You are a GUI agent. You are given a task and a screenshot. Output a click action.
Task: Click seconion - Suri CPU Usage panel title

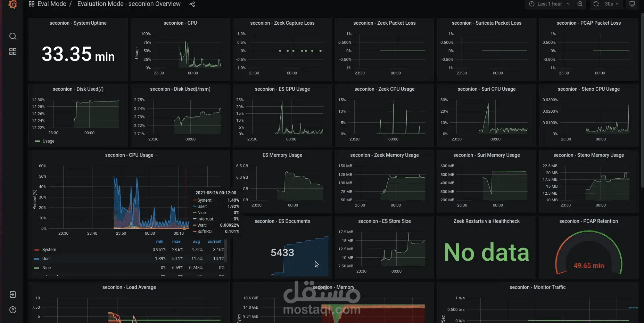click(487, 89)
